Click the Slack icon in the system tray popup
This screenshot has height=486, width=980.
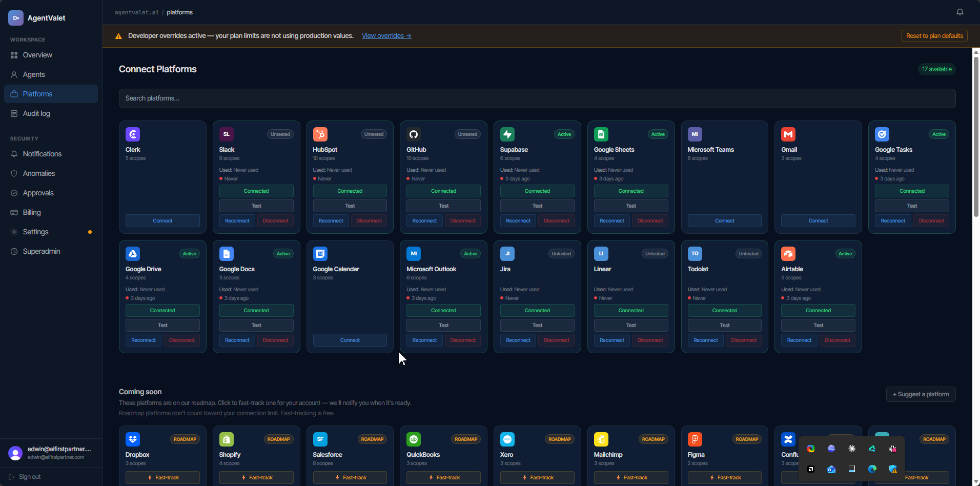tap(893, 449)
